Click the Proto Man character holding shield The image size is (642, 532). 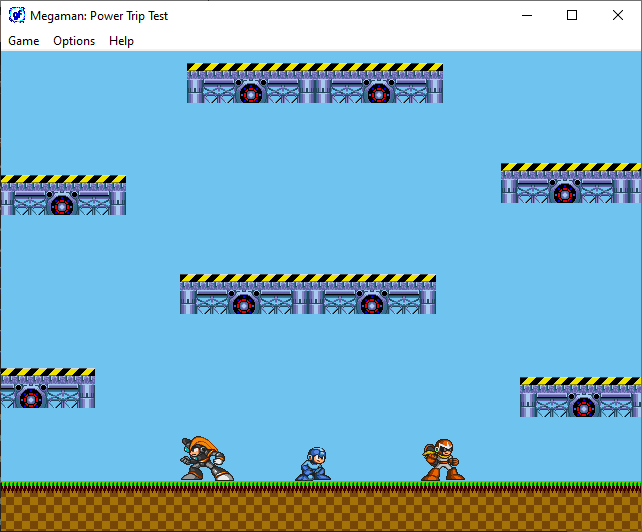click(443, 460)
